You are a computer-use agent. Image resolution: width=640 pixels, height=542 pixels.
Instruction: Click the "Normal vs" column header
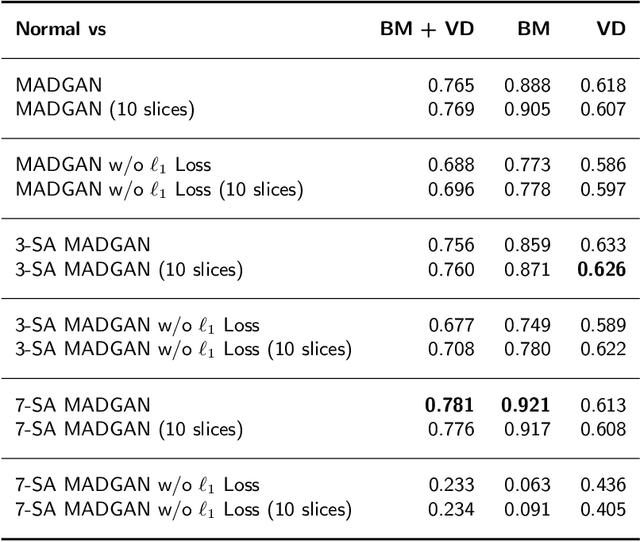click(60, 29)
